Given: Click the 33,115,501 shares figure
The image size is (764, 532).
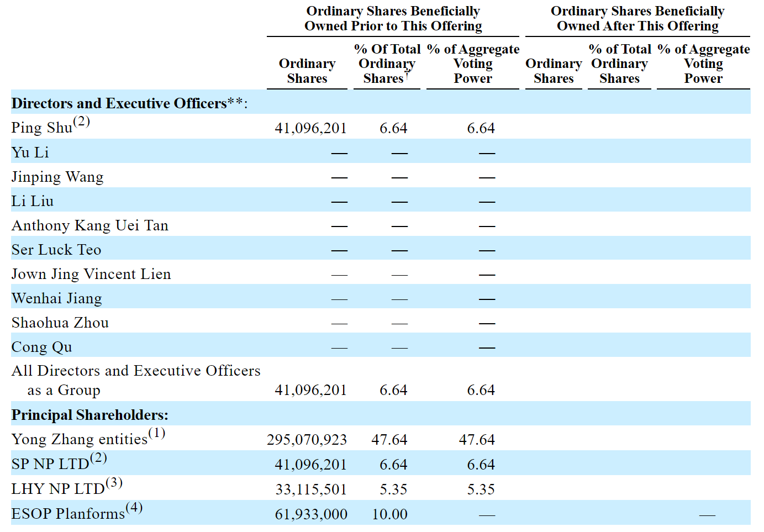Looking at the screenshot, I should (311, 489).
